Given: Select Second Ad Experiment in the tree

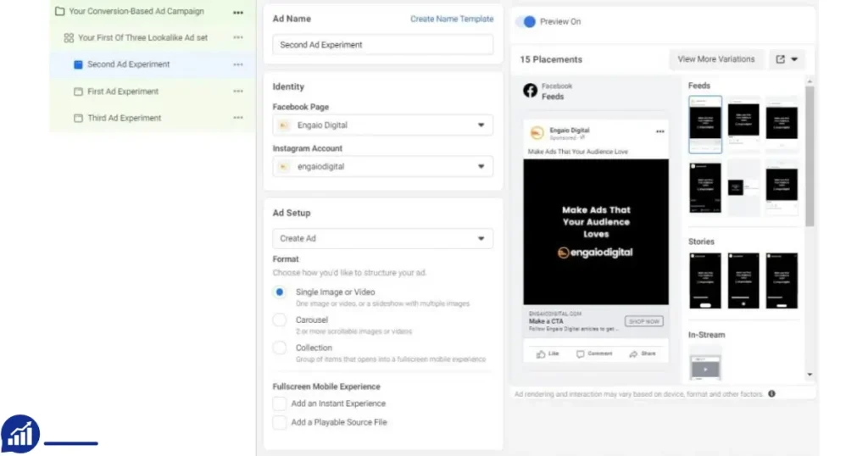Looking at the screenshot, I should pyautogui.click(x=129, y=64).
